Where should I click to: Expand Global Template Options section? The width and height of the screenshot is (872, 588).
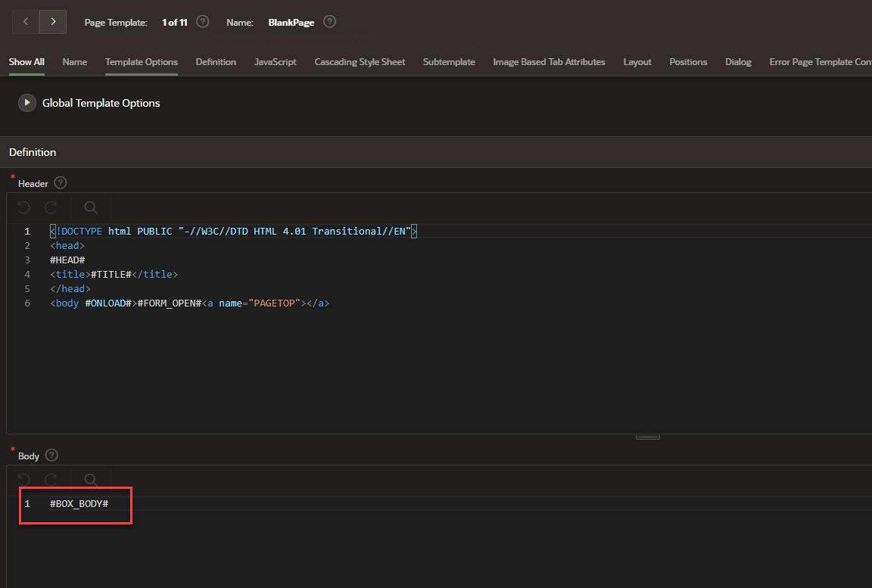point(27,103)
